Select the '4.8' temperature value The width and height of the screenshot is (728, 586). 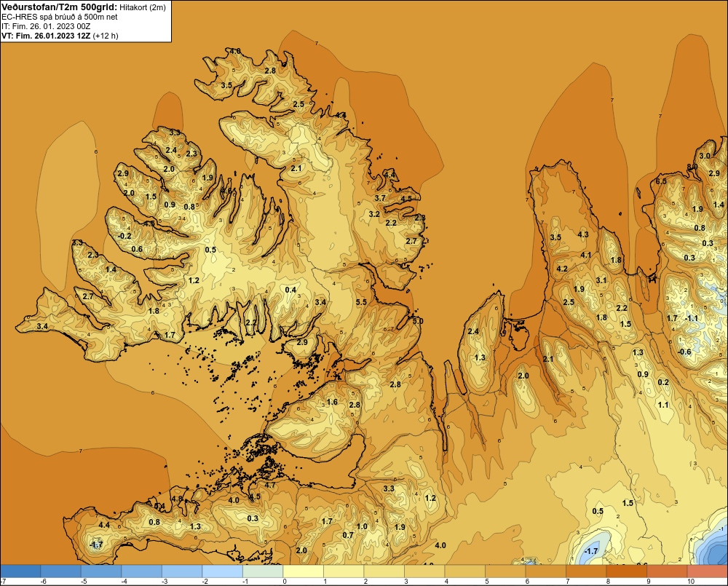pyautogui.click(x=177, y=499)
